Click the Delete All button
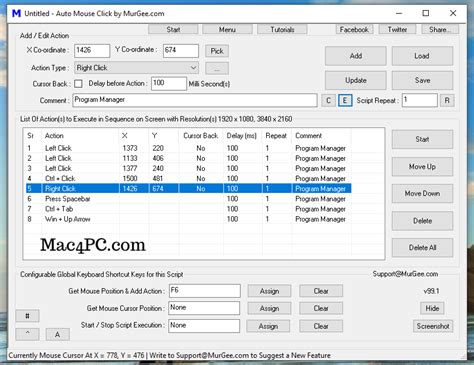The image size is (474, 365). [422, 248]
